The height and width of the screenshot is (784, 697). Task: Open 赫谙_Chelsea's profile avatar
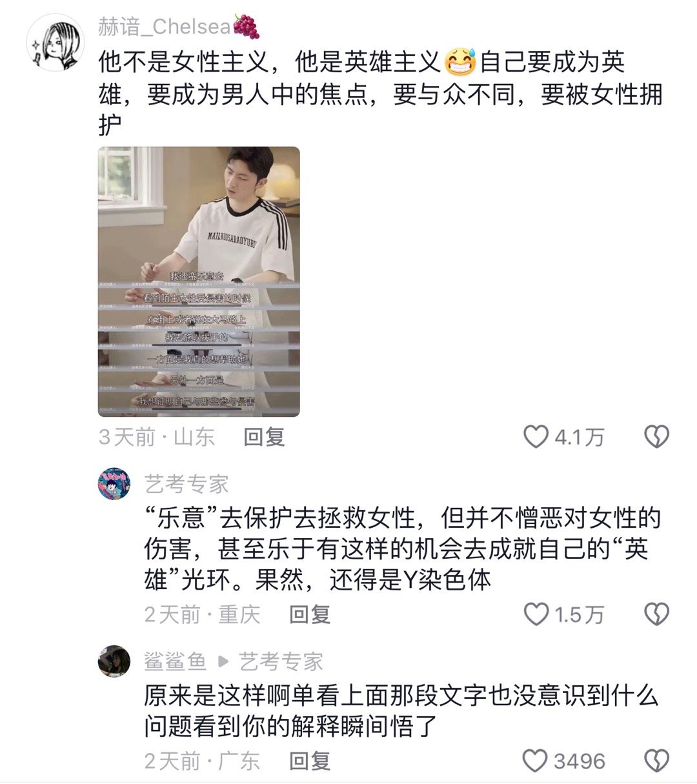click(55, 43)
